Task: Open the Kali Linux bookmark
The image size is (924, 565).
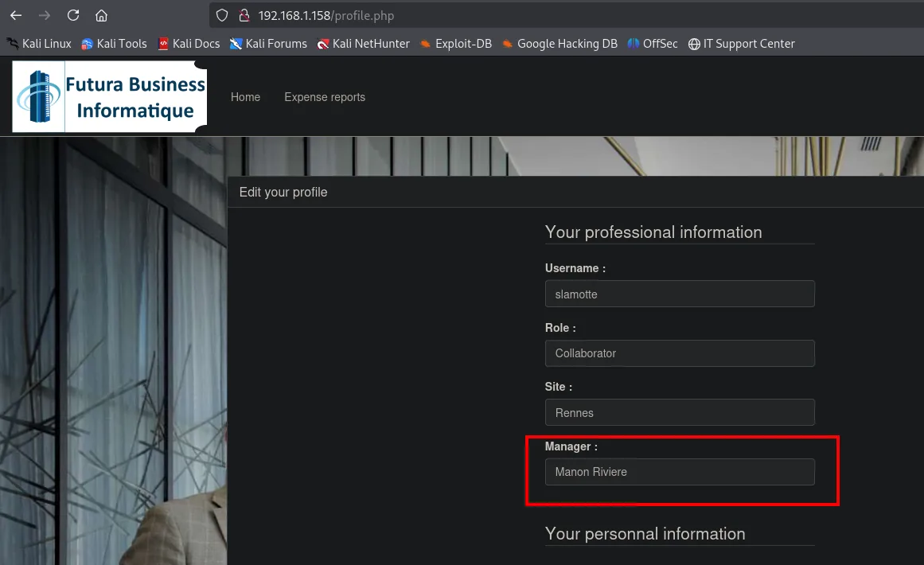Action: click(39, 44)
